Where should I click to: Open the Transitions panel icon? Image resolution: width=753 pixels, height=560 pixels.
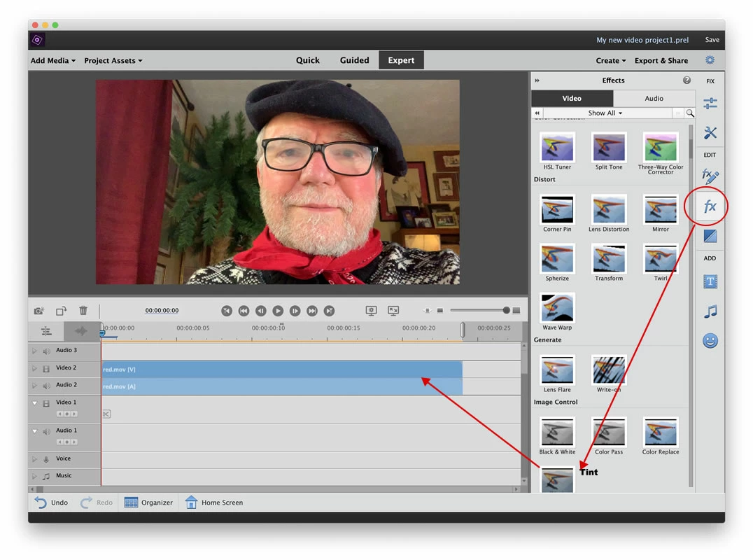click(x=710, y=236)
